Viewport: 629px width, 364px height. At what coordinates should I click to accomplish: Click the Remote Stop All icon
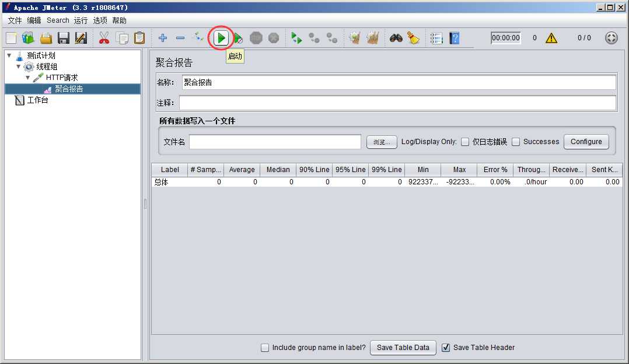point(314,38)
